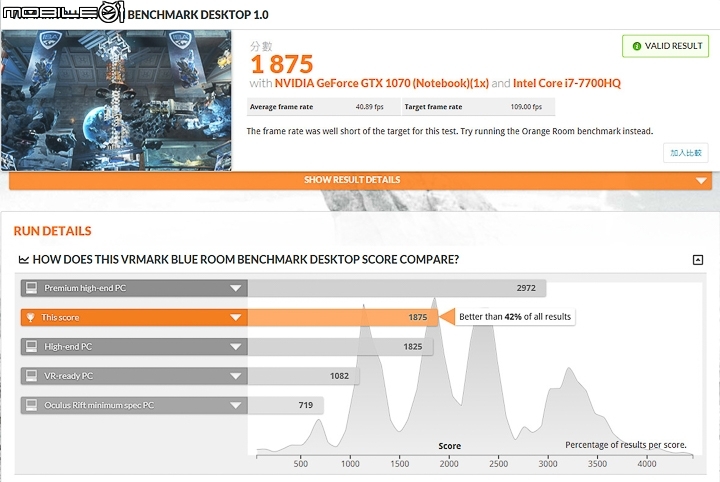Expand the Oculus Rift minimum spec PC arrow
This screenshot has height=482, width=720.
tap(236, 405)
